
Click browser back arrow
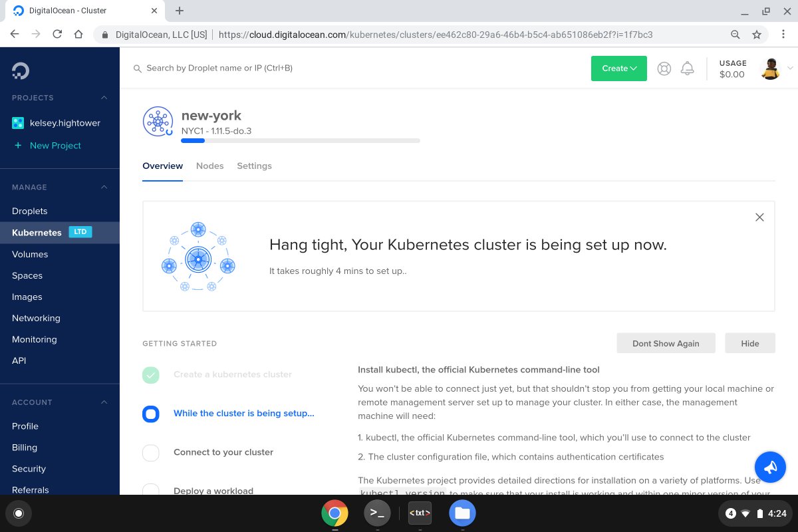pyautogui.click(x=15, y=35)
